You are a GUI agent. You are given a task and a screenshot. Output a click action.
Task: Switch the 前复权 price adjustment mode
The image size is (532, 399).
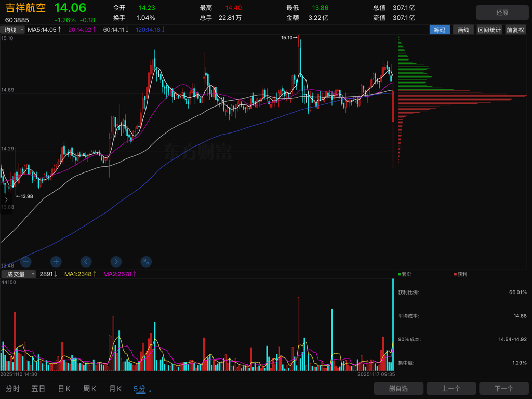[x=515, y=30]
